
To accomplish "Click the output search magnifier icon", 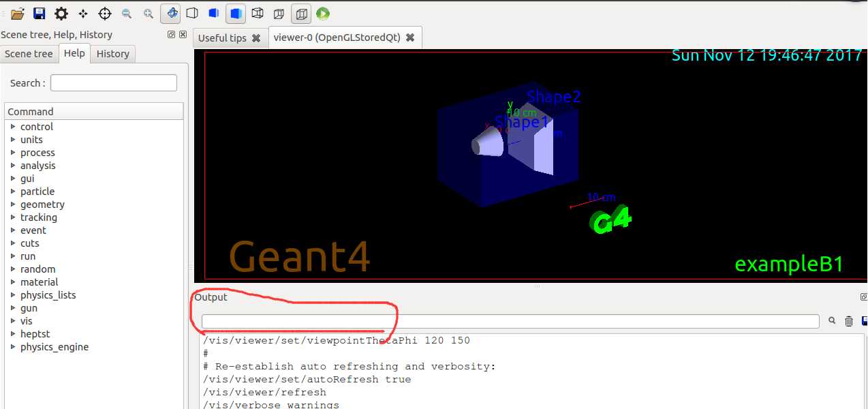I will [832, 320].
